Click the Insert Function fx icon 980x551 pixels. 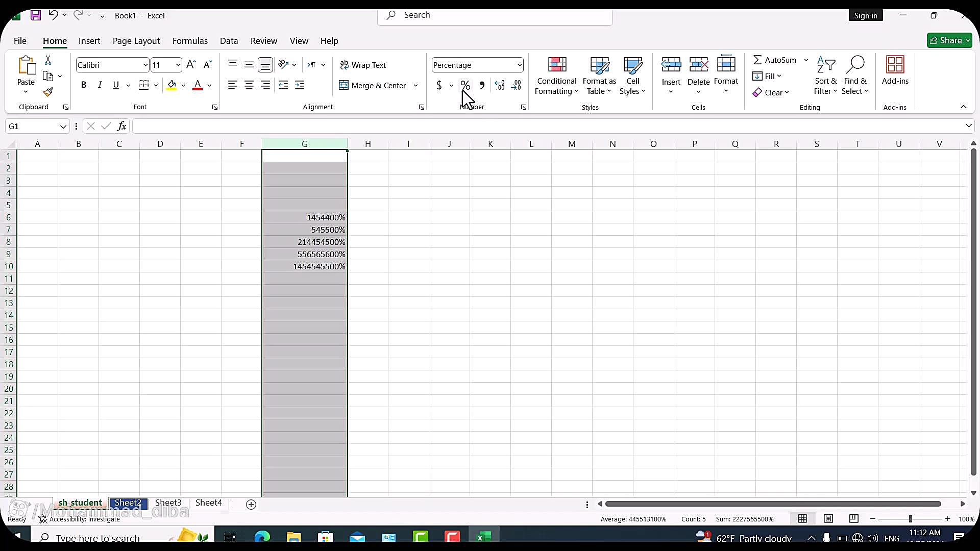point(121,126)
